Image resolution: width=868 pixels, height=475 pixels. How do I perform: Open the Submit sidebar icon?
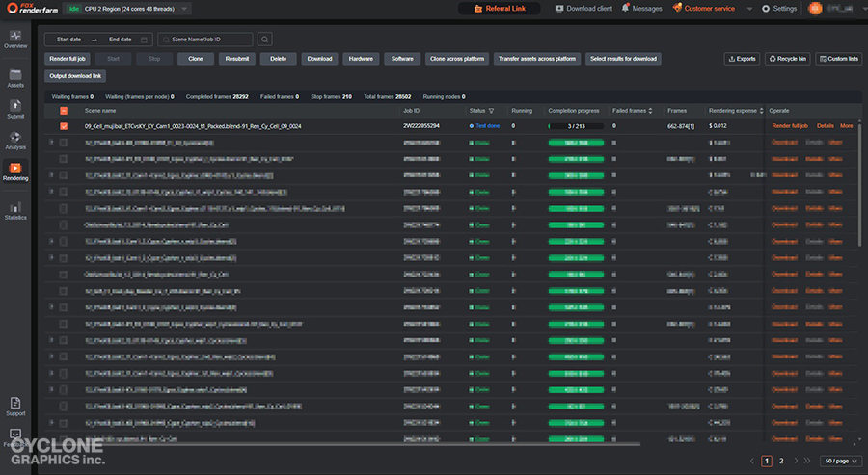pos(14,108)
